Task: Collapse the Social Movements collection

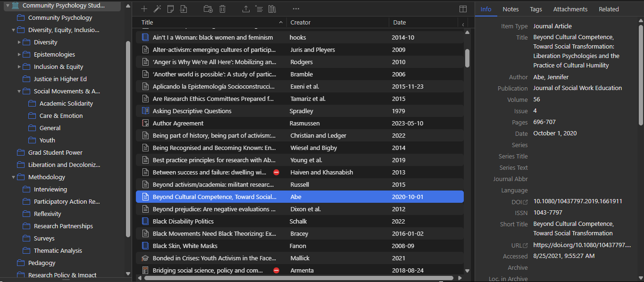Action: pyautogui.click(x=19, y=91)
